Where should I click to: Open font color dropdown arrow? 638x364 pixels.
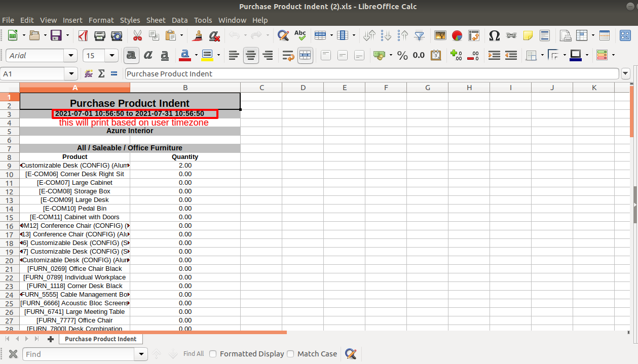tap(195, 55)
